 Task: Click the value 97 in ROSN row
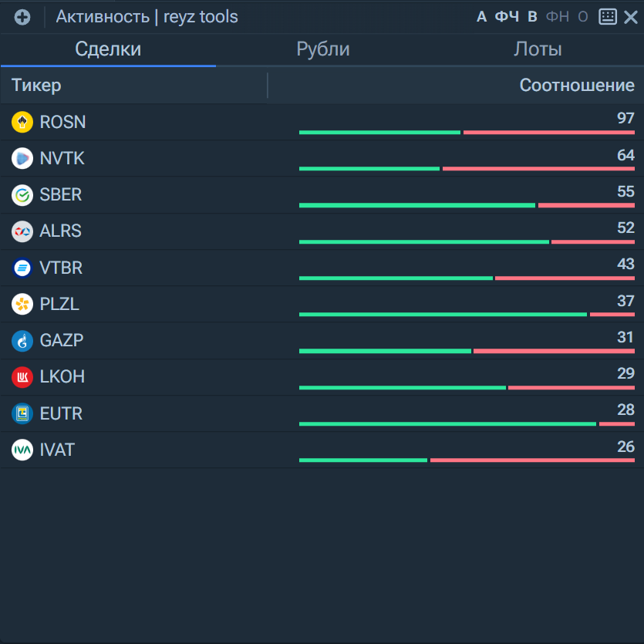tap(625, 118)
